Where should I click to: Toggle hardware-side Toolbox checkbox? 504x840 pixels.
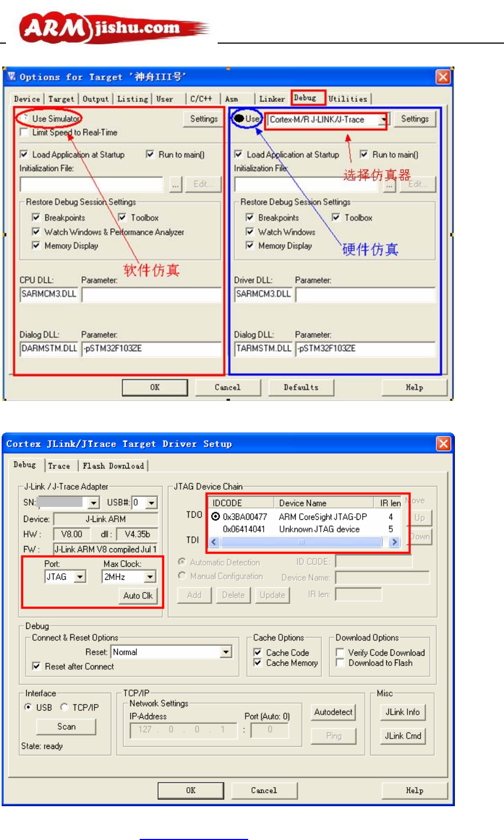point(336,217)
